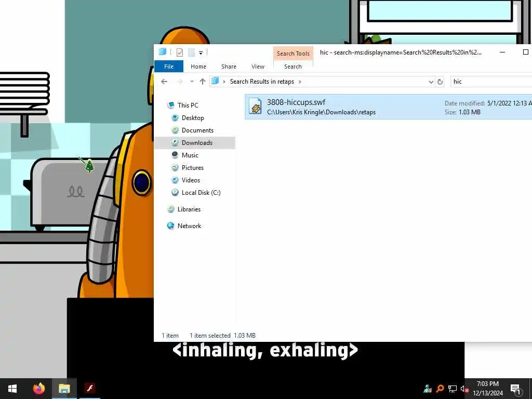Open Documents in the navigation pane

197,130
